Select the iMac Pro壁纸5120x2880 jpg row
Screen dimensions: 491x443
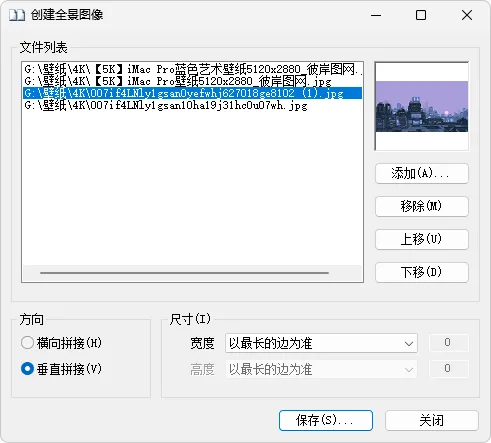coord(193,81)
